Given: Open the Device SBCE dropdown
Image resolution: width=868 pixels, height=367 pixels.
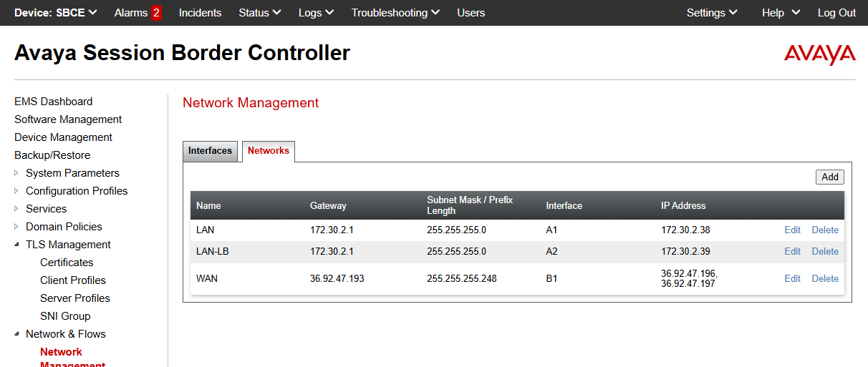Looking at the screenshot, I should coord(56,13).
